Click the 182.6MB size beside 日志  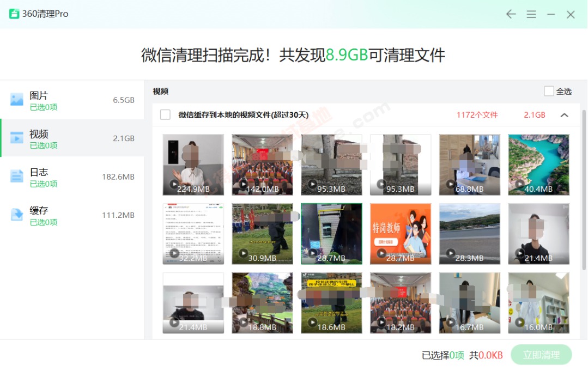click(x=118, y=177)
